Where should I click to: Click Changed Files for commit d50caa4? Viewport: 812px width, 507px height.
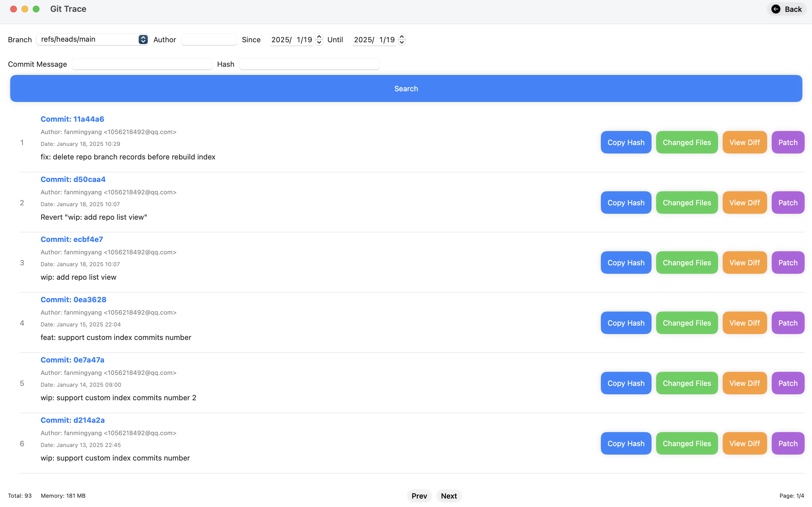point(687,202)
